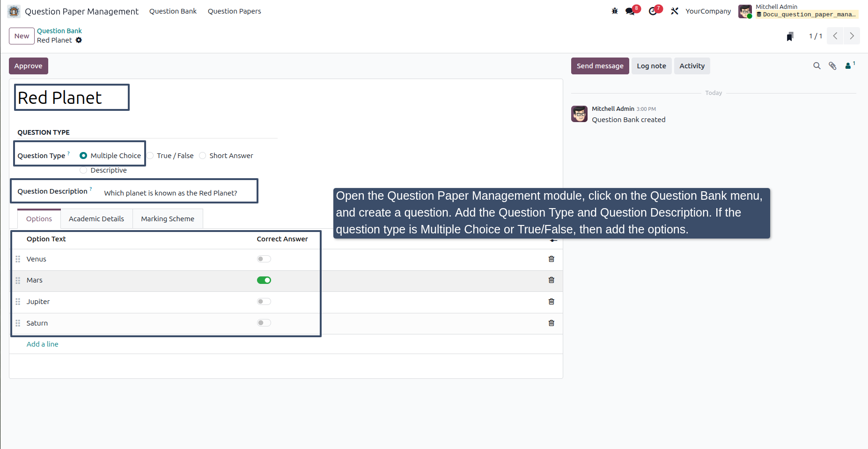Viewport: 868px width, 449px height.
Task: Open the Question Bank menu
Action: [x=173, y=11]
